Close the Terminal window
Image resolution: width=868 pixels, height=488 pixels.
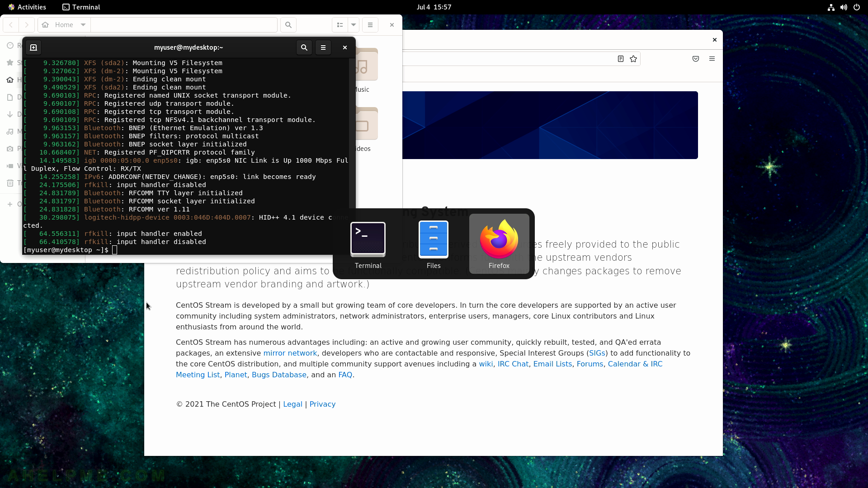(x=345, y=47)
